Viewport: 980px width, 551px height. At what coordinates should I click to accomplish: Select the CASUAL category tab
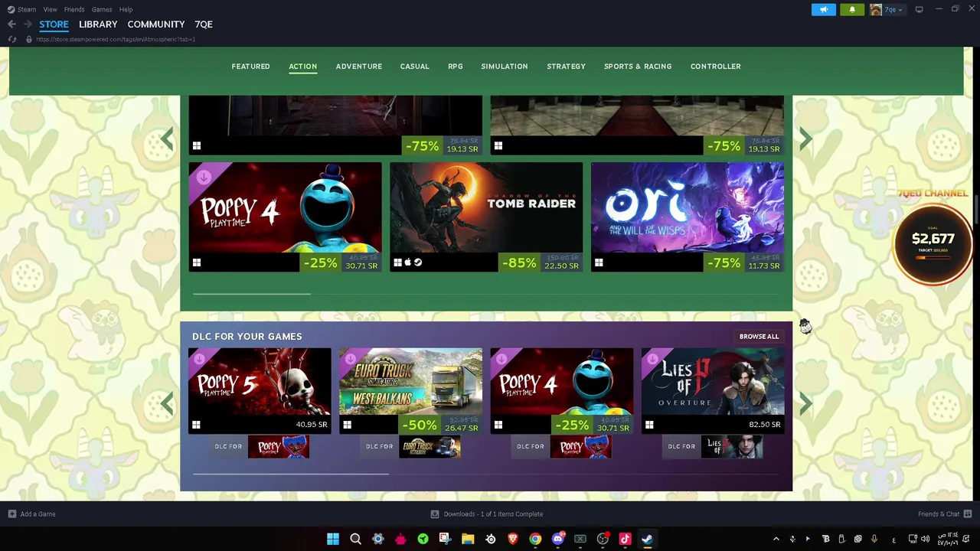pos(414,67)
